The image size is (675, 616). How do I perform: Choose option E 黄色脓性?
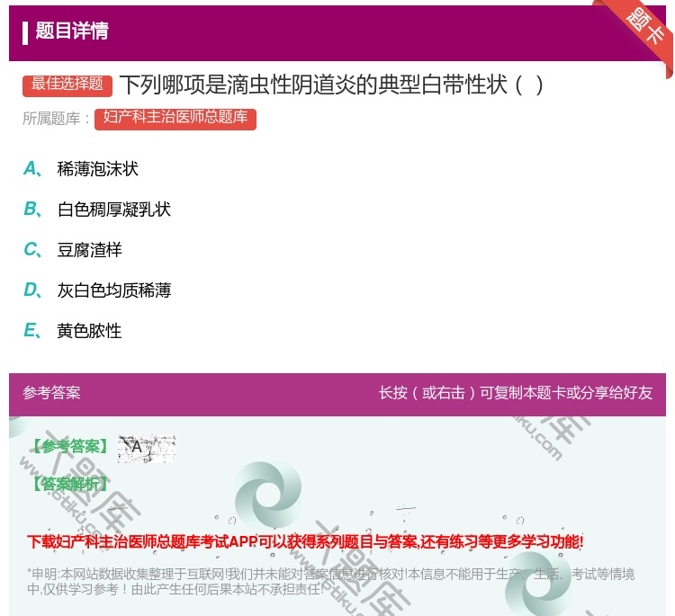(x=89, y=331)
